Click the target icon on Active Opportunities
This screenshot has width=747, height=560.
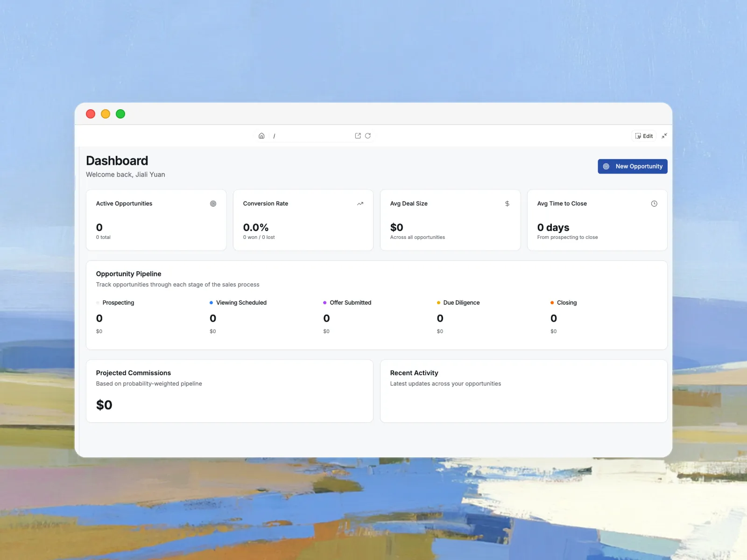coord(213,203)
